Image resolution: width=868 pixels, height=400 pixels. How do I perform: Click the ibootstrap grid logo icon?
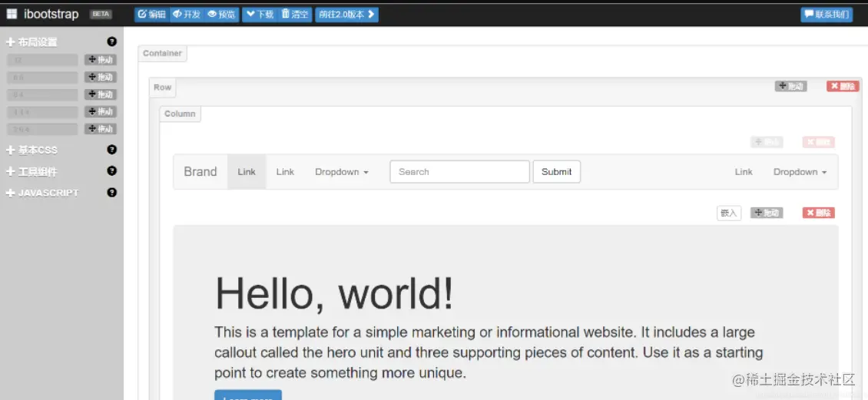coord(12,15)
